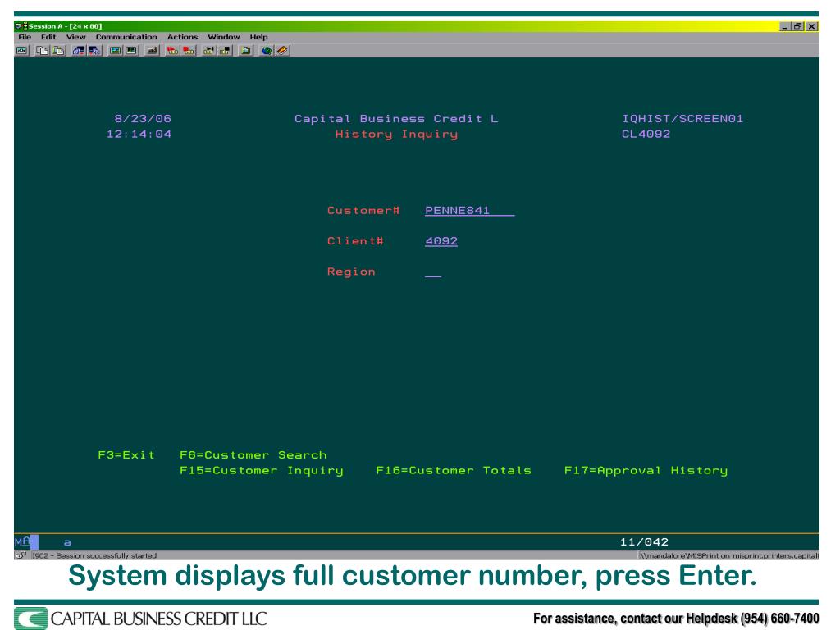
Task: Click the 'Session successfully started' status message
Action: click(x=106, y=555)
